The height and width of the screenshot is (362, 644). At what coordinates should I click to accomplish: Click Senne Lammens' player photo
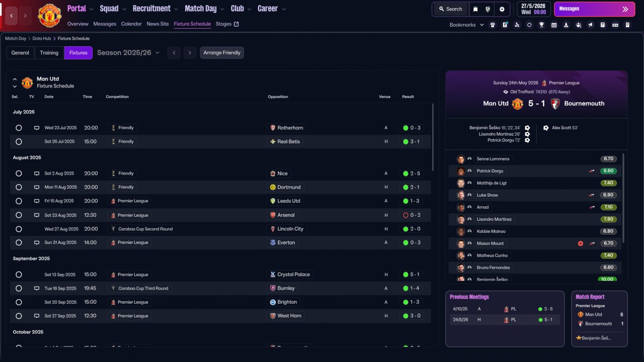[460, 159]
